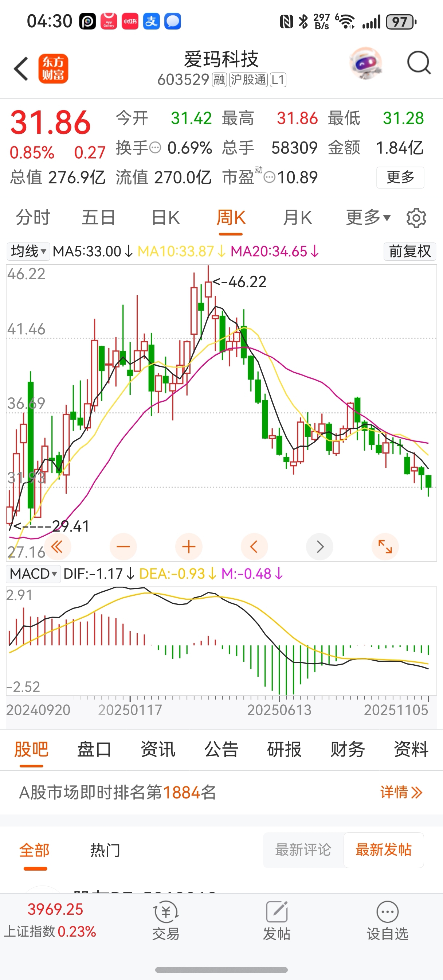Tap the 换手 info circle icon
The height and width of the screenshot is (980, 443).
click(x=155, y=148)
